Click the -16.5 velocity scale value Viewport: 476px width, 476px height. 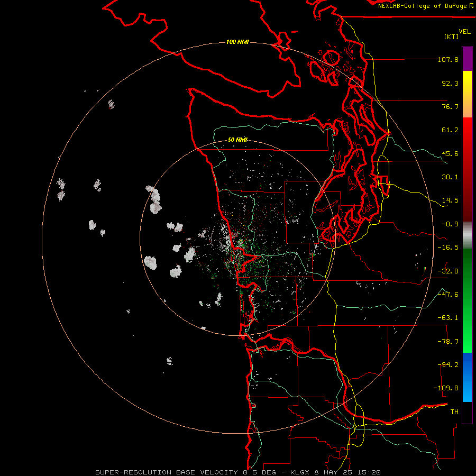448,248
